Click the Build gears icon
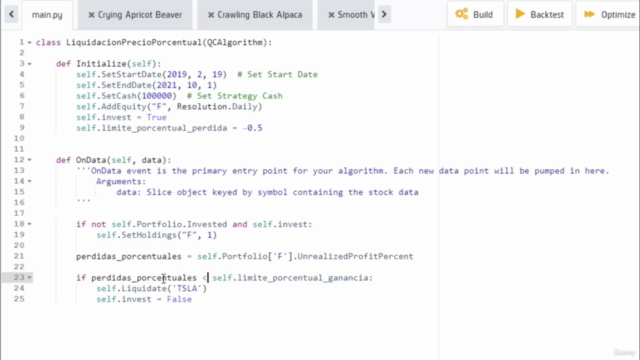 (x=462, y=14)
